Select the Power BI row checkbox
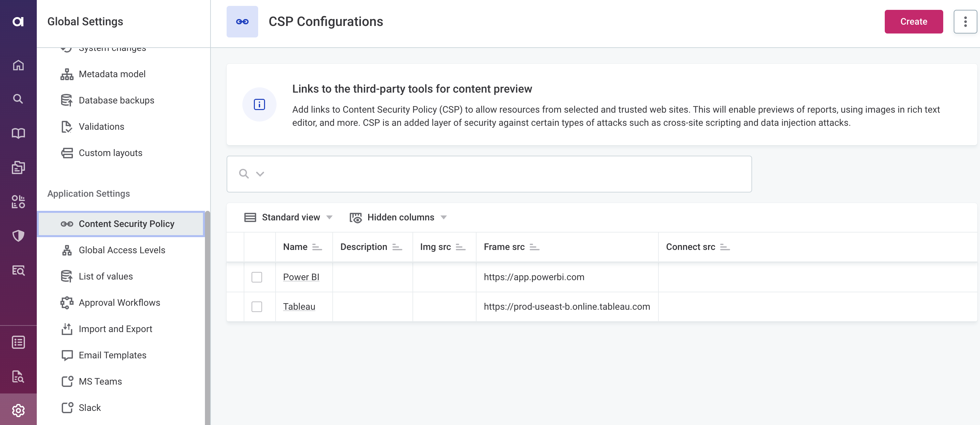Screen dimensions: 980x425 (257, 277)
